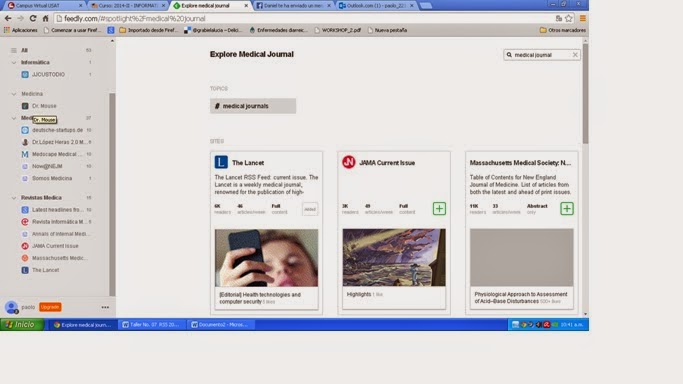683x384 pixels.
Task: Open the Aplicaciones bookmark shortcut
Action: click(x=21, y=30)
